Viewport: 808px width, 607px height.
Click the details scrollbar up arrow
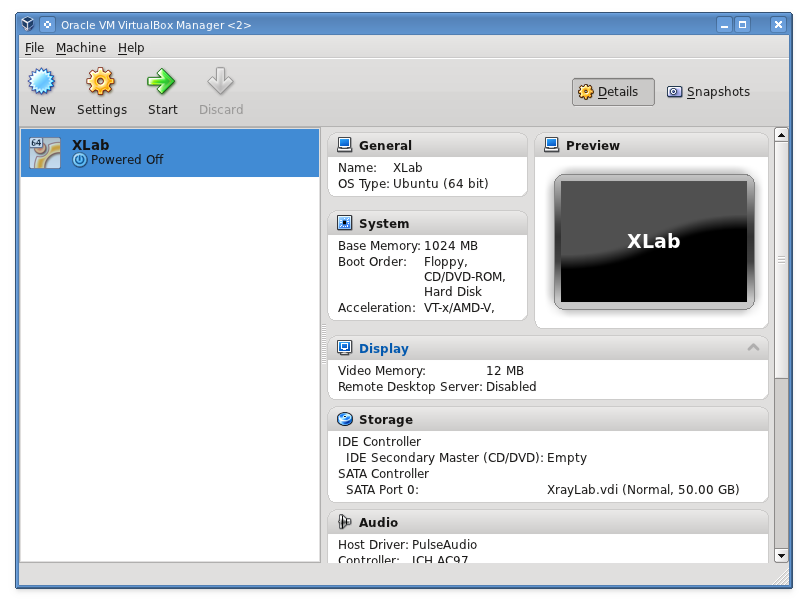(x=781, y=135)
